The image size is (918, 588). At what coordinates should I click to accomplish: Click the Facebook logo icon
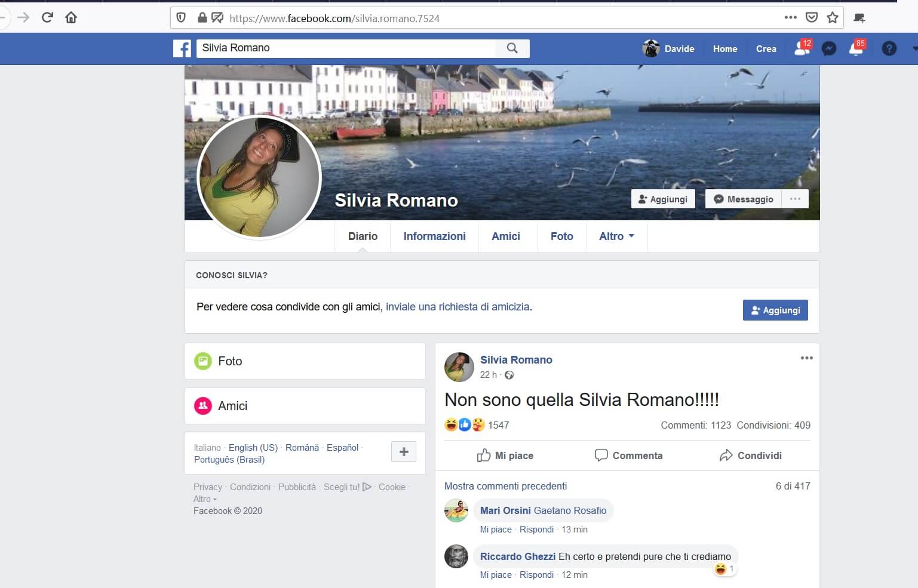(x=182, y=48)
